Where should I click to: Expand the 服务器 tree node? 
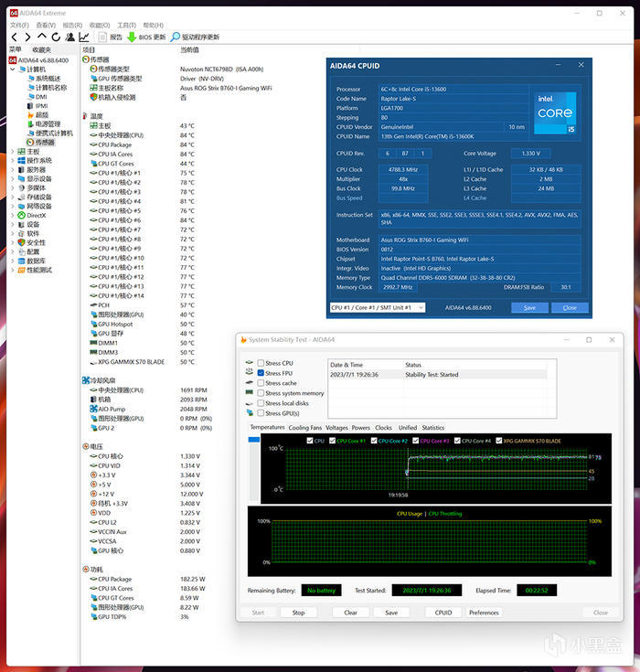click(13, 170)
